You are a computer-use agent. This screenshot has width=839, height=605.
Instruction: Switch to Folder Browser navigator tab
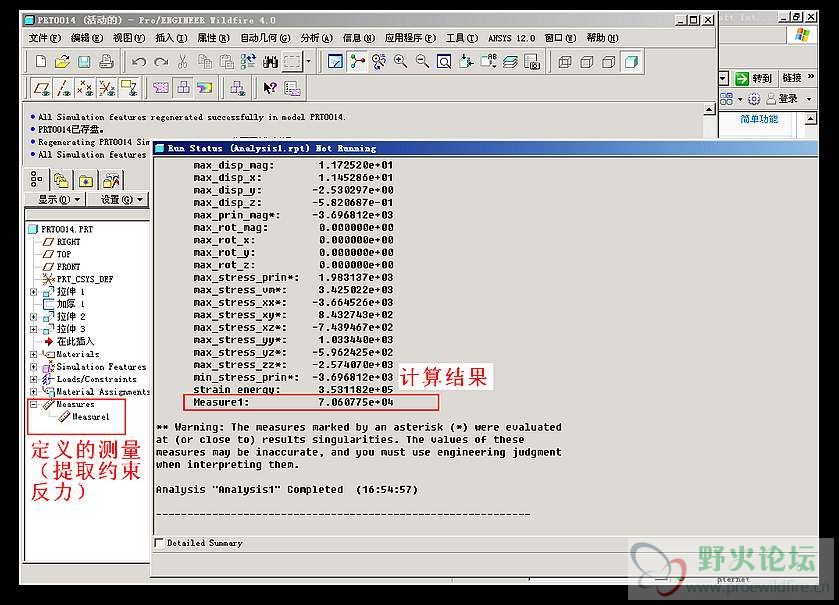coord(61,180)
